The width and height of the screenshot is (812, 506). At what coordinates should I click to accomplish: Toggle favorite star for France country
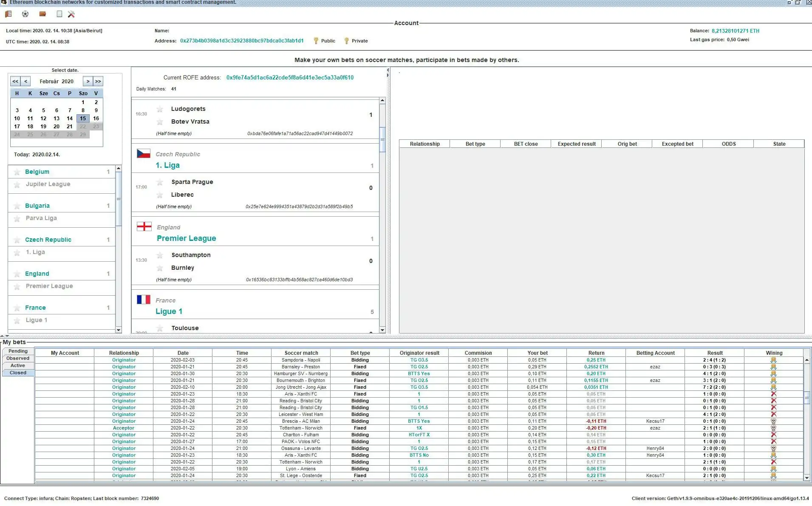[x=17, y=308]
